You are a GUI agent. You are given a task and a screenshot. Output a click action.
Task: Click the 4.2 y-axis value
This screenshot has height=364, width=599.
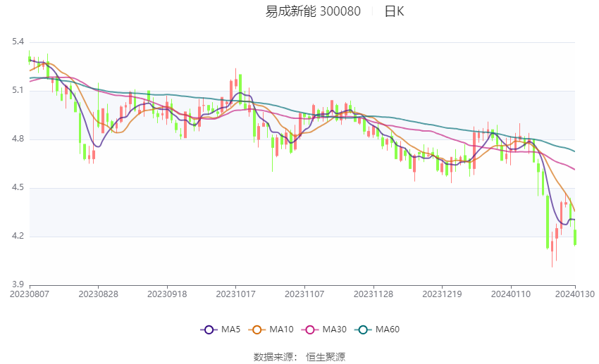[18, 236]
